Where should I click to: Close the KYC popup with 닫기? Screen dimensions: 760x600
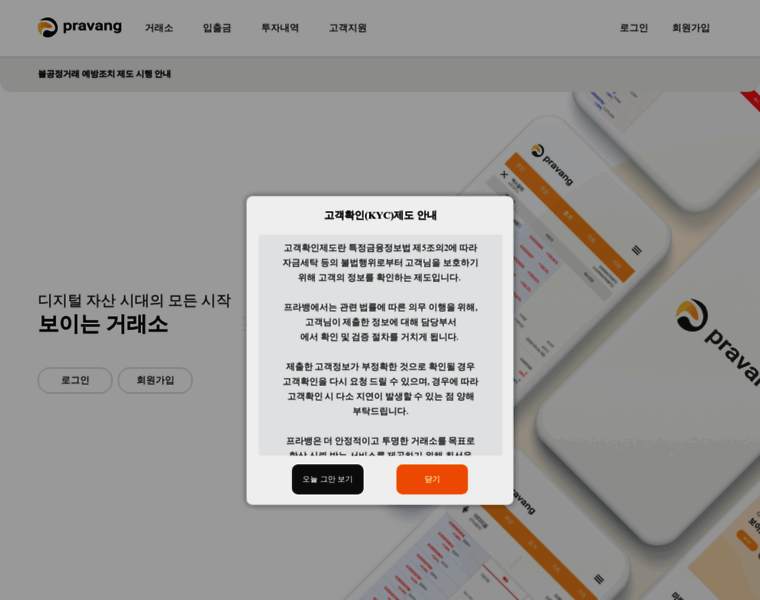[x=432, y=479]
